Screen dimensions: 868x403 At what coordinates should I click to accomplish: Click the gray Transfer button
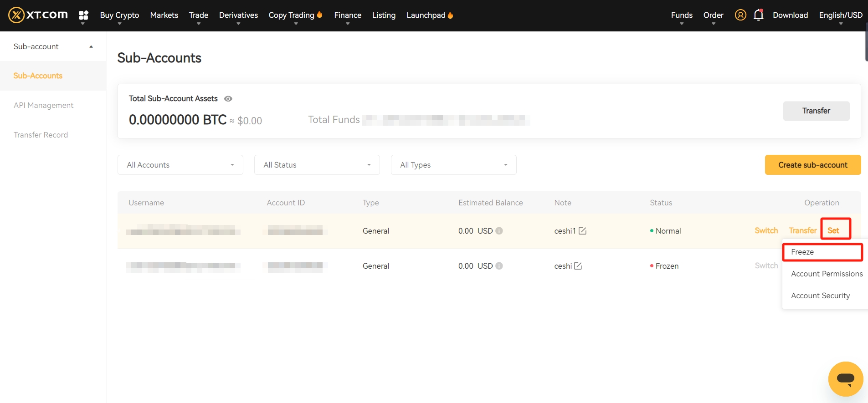click(816, 111)
